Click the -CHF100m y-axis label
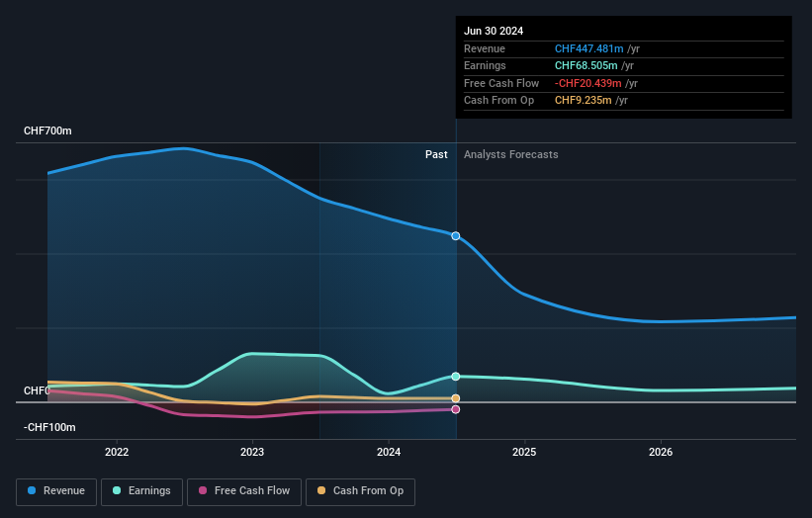Viewport: 812px width, 518px height. click(49, 427)
